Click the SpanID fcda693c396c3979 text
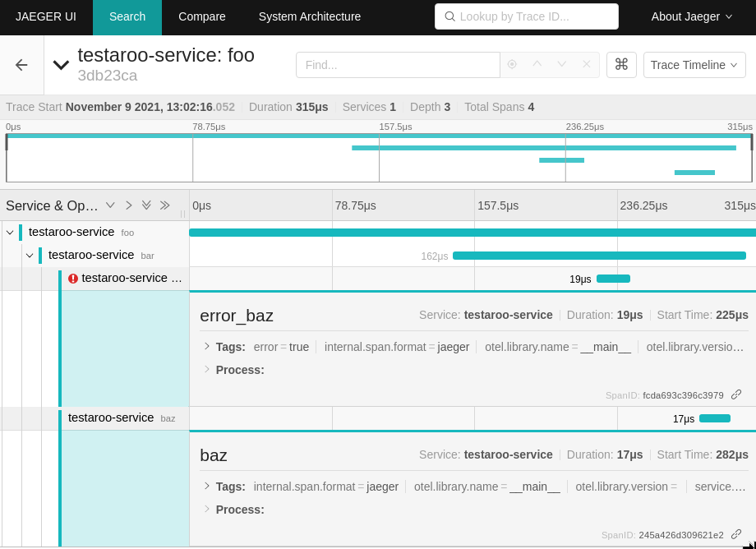Viewport: 756px width, 549px height. tap(665, 395)
